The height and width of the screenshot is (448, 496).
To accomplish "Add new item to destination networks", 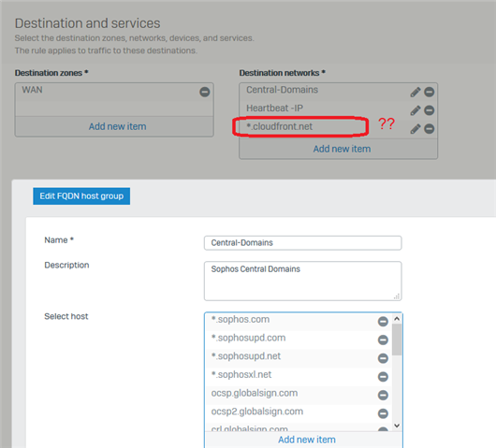I will point(342,149).
